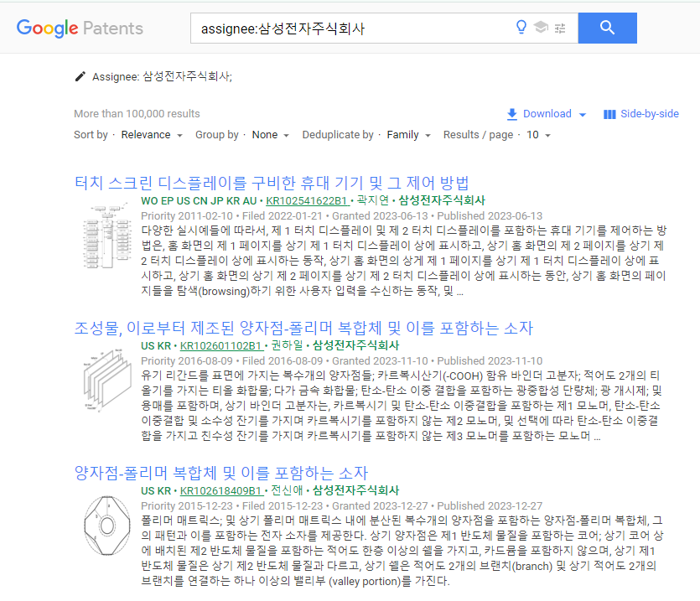Click assignee 삼성전자주식회사 in KR102601102B1 result
The height and width of the screenshot is (601, 700).
click(x=355, y=345)
